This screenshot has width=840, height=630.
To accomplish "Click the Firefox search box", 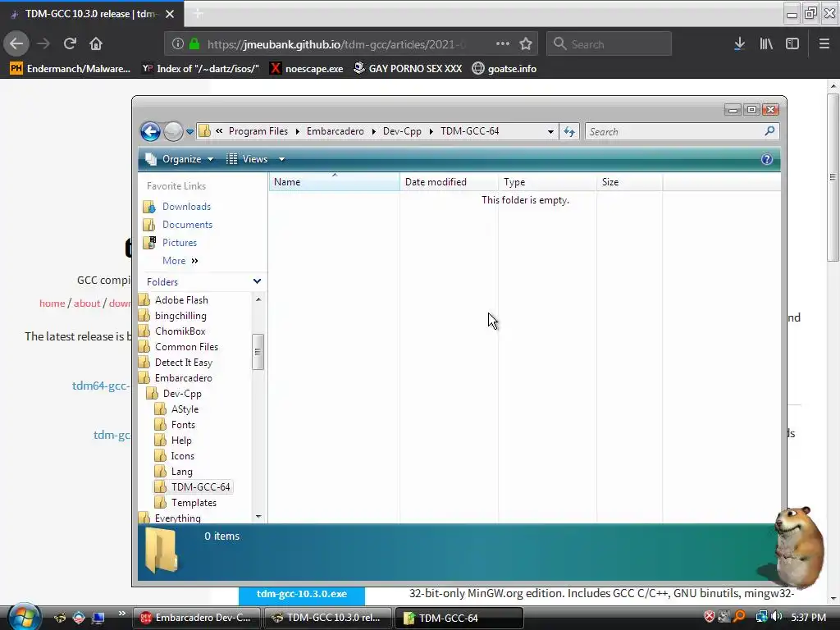I will 609,44.
